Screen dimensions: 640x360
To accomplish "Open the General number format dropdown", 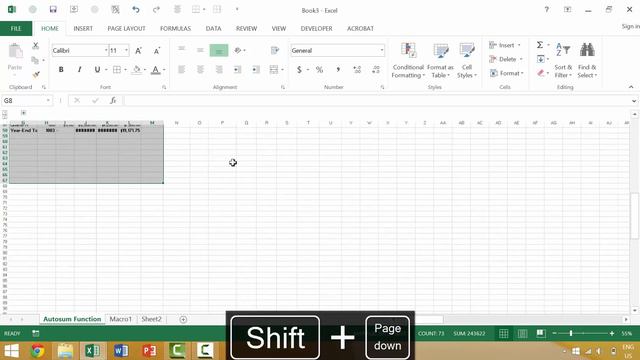I will click(x=382, y=50).
